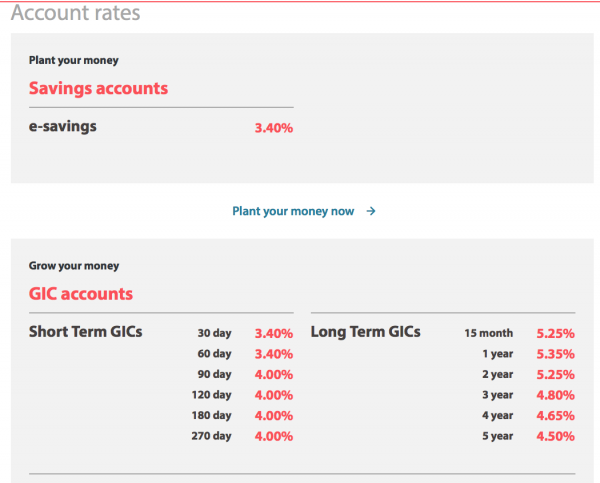Viewport: 600px width, 483px height.
Task: Select the 30 day GIC rate
Action: tap(273, 333)
